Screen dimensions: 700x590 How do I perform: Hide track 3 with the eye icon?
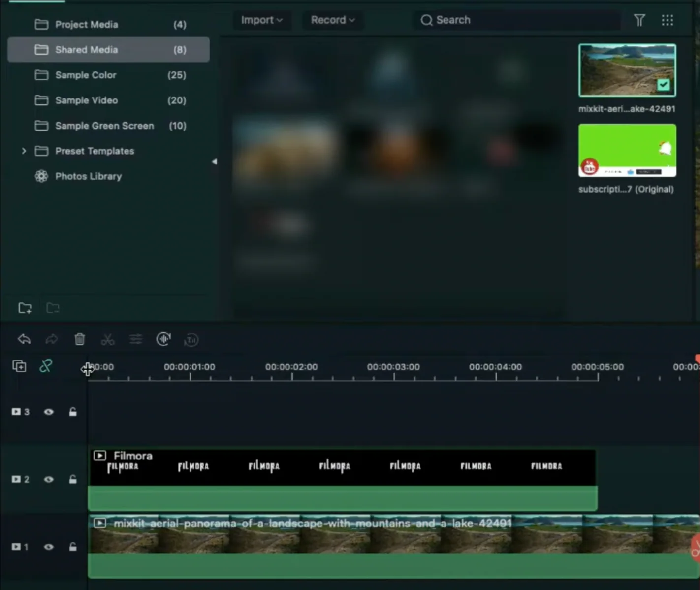[49, 412]
